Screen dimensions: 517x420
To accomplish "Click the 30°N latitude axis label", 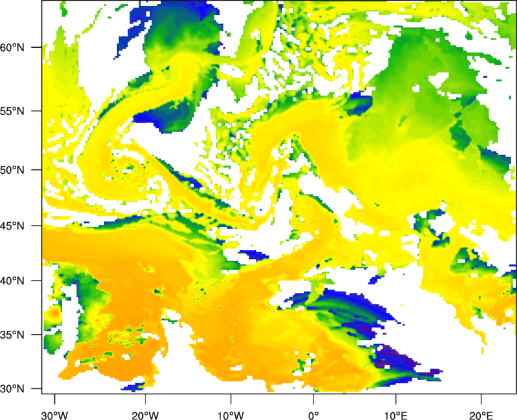I will tap(12, 389).
